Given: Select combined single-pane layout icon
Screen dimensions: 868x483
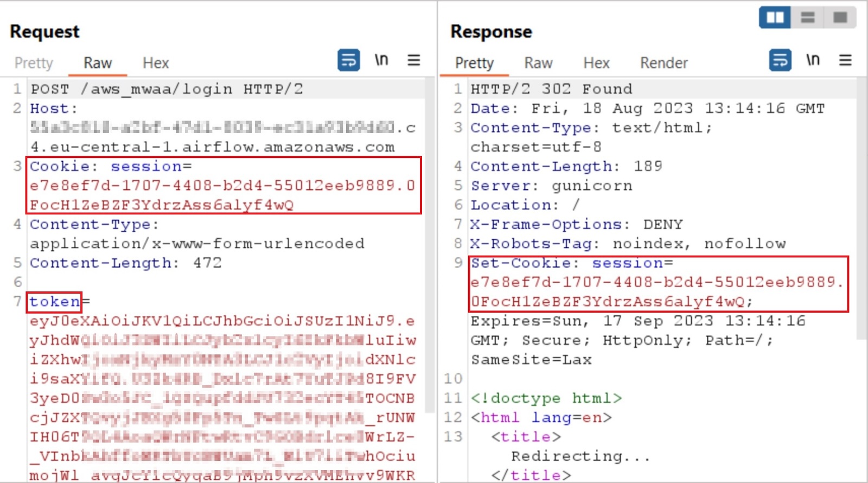Looking at the screenshot, I should tap(840, 18).
